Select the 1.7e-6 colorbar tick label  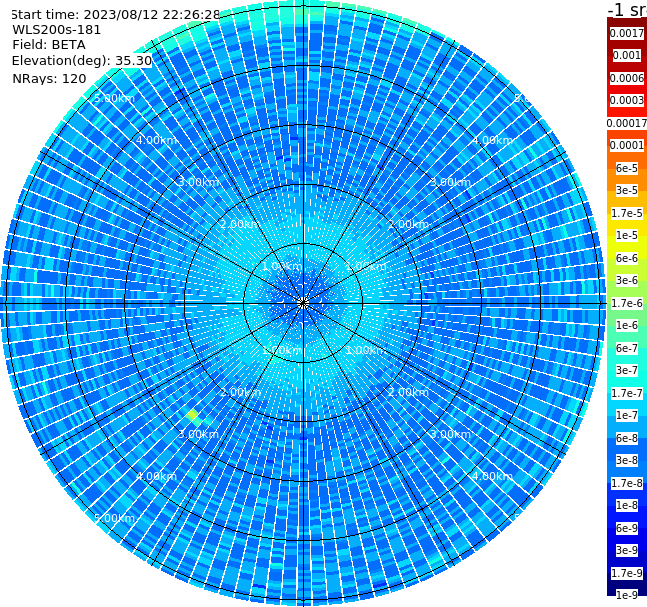coord(627,303)
